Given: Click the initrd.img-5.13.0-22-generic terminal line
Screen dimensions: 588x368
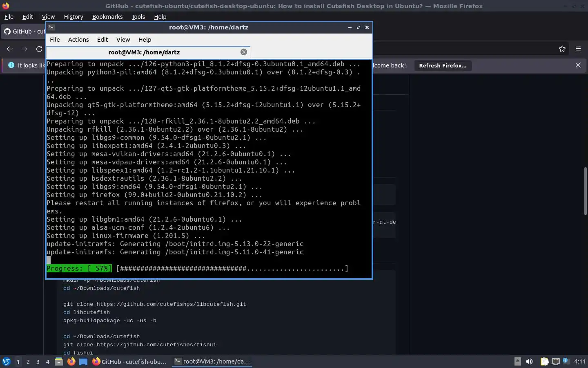Looking at the screenshot, I should pyautogui.click(x=175, y=244).
